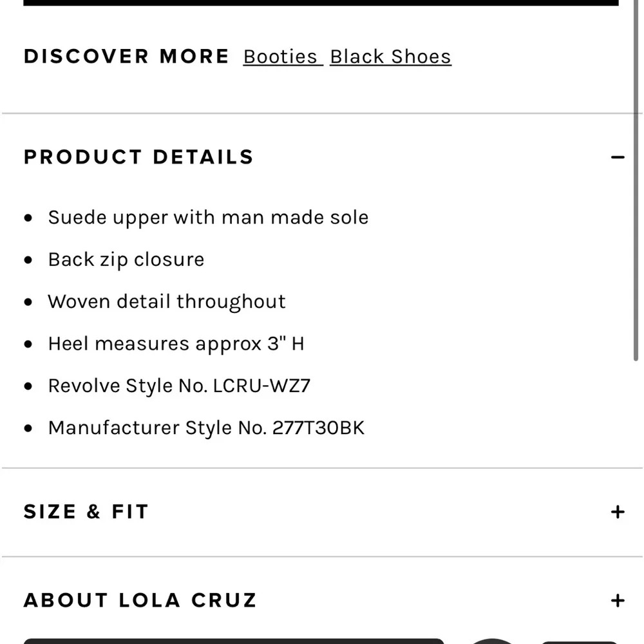Click the Revolve Style No. LCRU-WZ7 line
The height and width of the screenshot is (644, 644).
(179, 386)
